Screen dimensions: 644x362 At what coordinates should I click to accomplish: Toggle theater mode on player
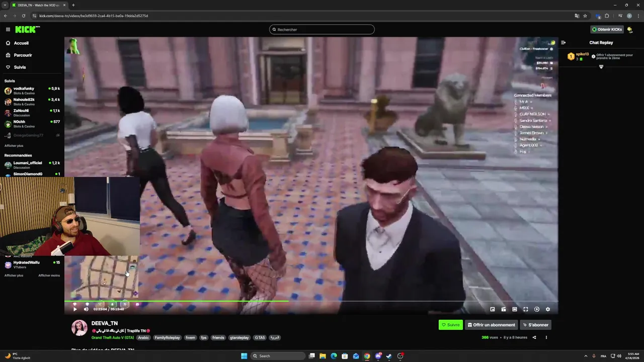pos(515,309)
